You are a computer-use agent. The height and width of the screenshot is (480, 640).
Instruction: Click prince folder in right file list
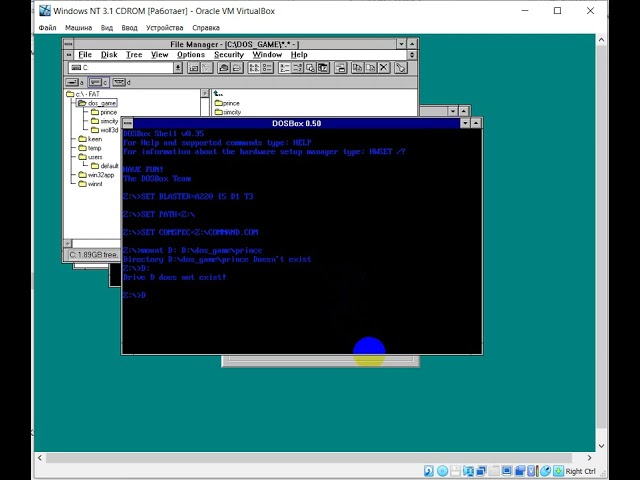point(227,103)
